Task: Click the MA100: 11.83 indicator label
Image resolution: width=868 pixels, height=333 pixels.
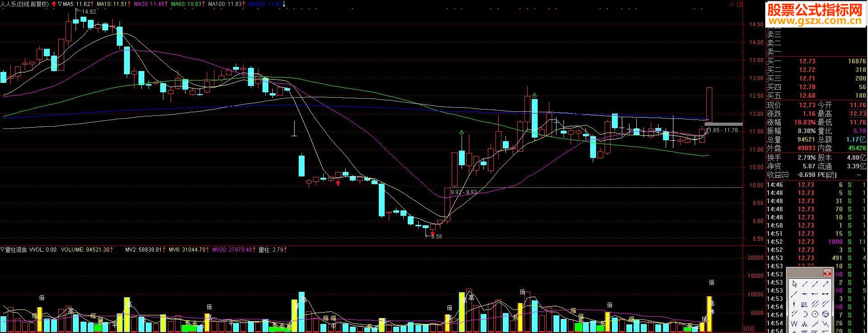Action: (x=225, y=4)
